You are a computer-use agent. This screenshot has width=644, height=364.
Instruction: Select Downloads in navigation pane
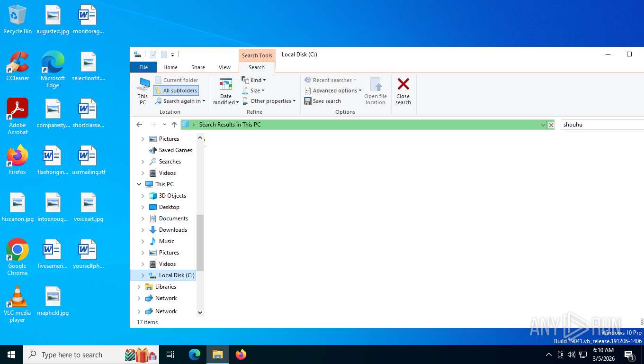click(173, 230)
